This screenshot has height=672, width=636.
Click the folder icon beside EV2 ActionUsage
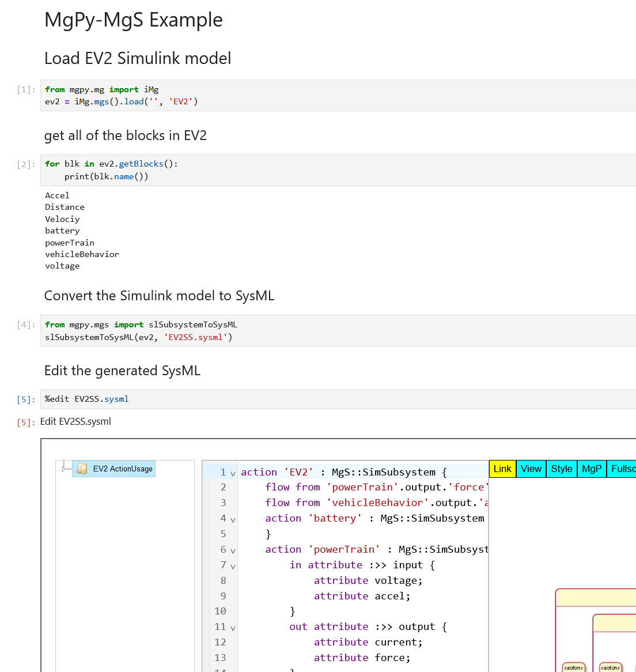click(x=82, y=469)
